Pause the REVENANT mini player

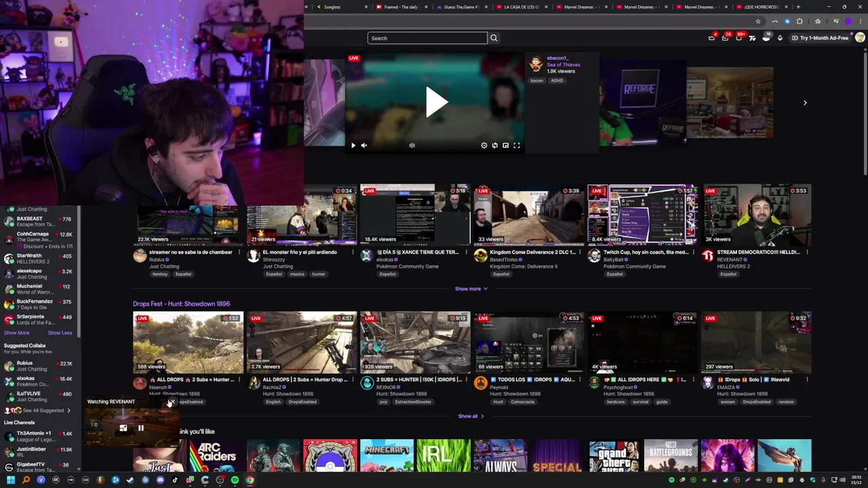(x=140, y=428)
